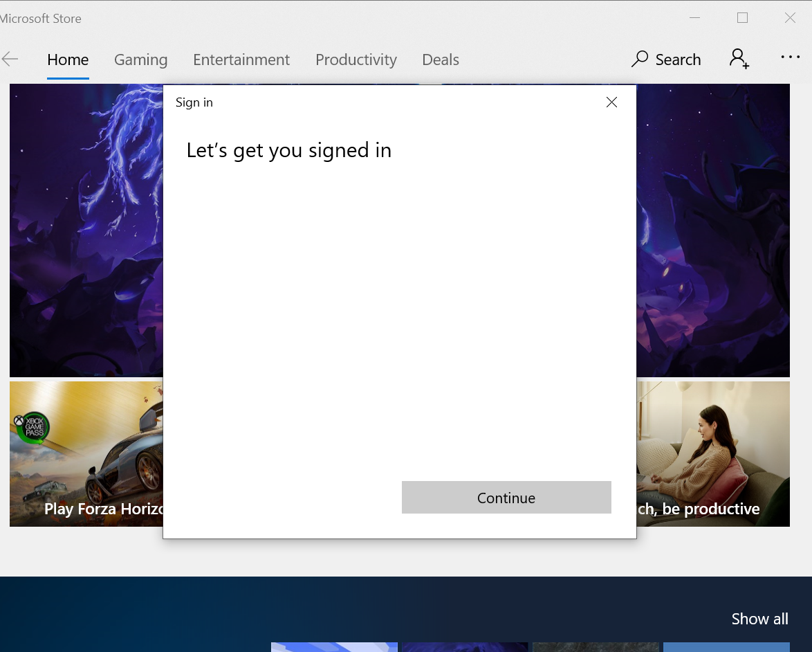This screenshot has width=812, height=652.
Task: Open the Play Forza Horizon tile
Action: coord(86,454)
